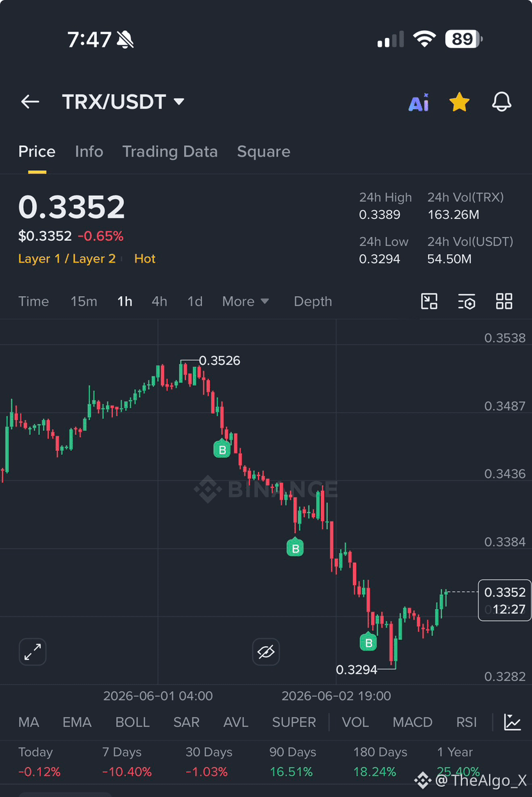Go back using the left arrow
532x797 pixels.
(30, 101)
